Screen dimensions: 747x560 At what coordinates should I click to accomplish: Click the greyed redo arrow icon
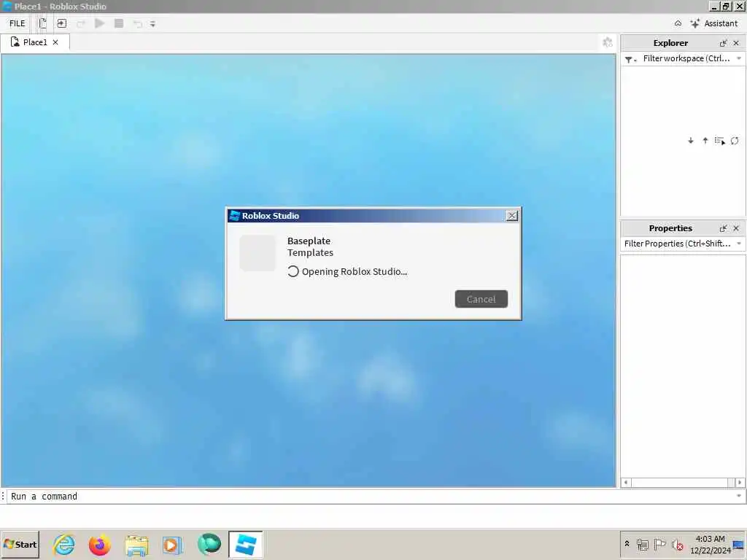(x=81, y=24)
